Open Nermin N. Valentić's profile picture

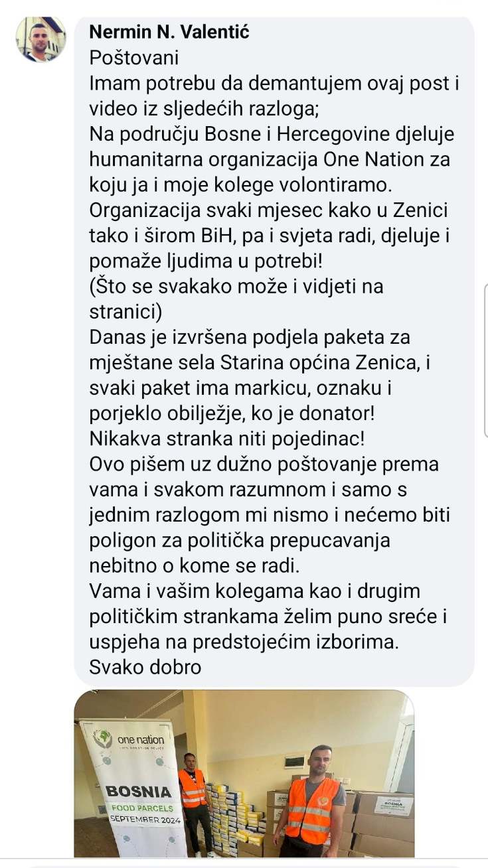click(41, 38)
